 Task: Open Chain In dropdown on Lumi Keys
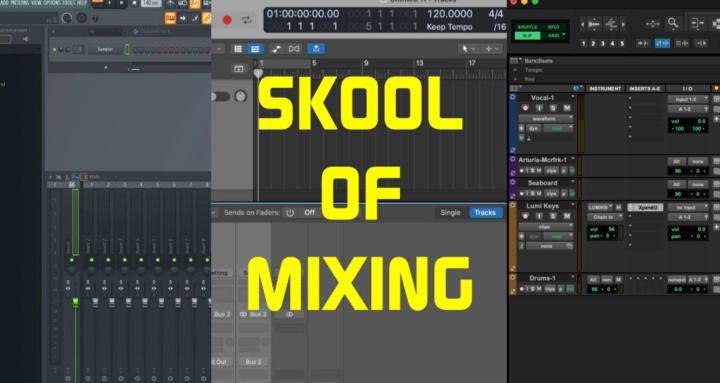(605, 217)
